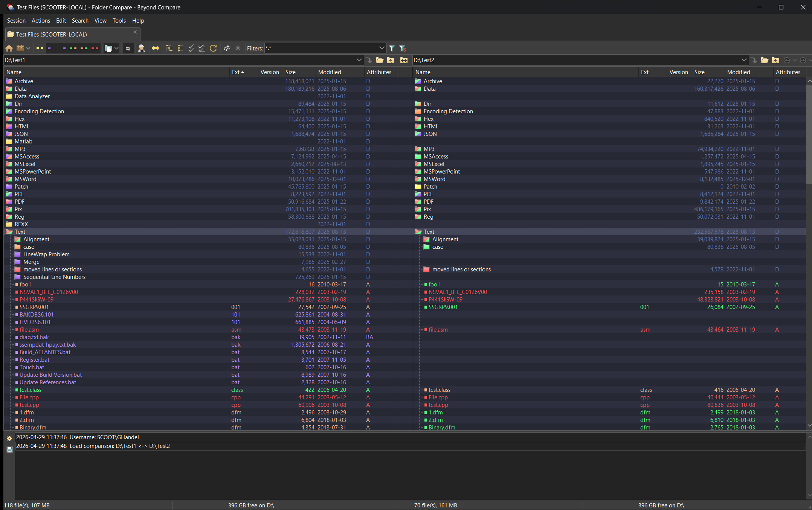Open the View menu
This screenshot has height=510, width=812.
click(x=100, y=21)
